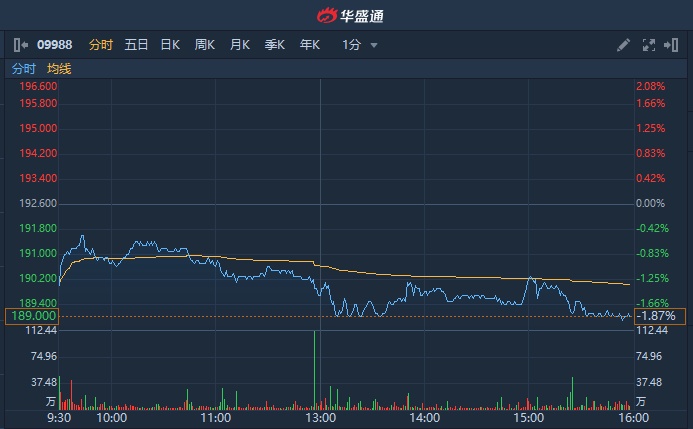Toggle the blue 分时 line legend
Viewport: 693px width, 429px height.
click(23, 68)
